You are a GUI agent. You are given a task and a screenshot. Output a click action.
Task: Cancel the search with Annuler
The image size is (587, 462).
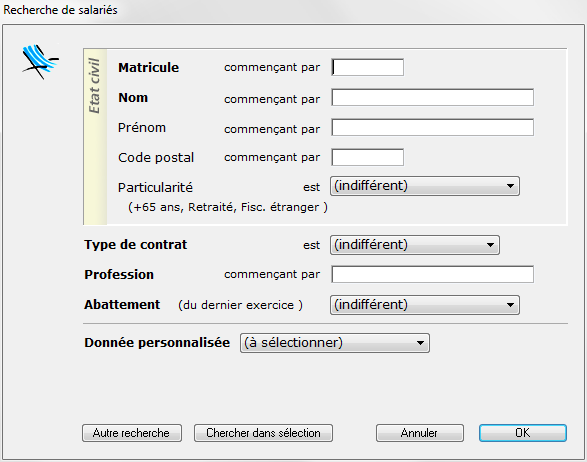click(x=420, y=433)
